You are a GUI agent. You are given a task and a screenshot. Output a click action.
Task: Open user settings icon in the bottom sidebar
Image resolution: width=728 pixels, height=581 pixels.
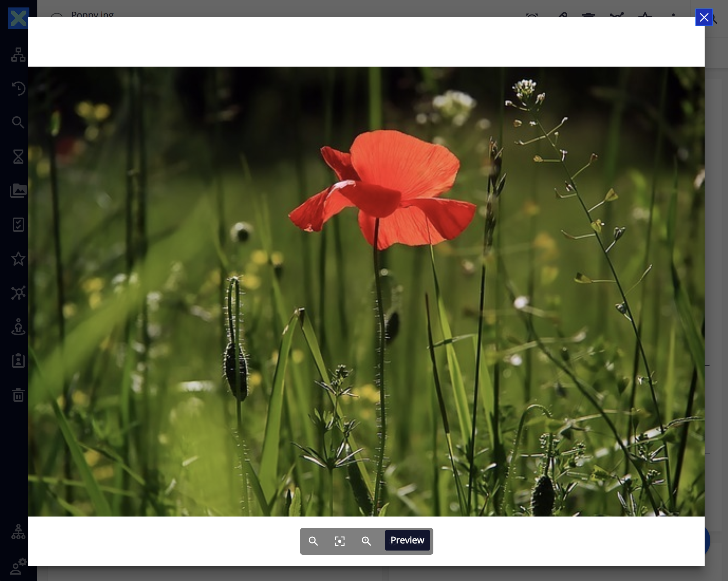coord(18,566)
